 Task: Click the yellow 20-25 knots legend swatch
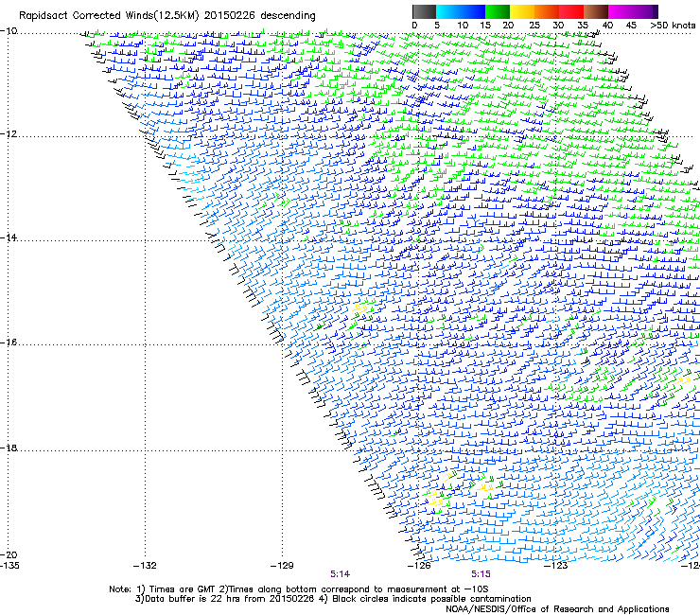(522, 11)
